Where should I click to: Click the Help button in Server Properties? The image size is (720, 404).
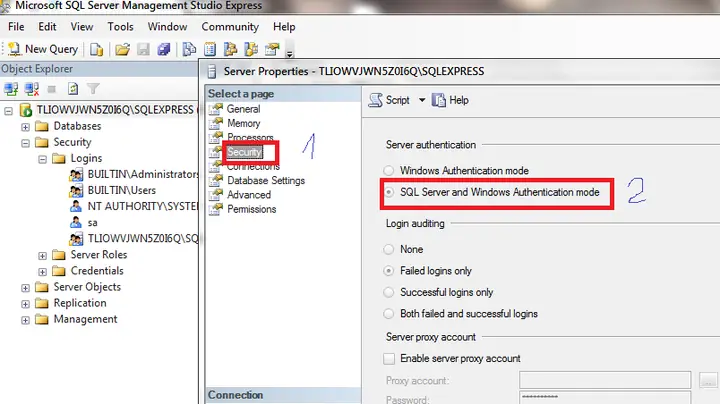click(x=450, y=100)
